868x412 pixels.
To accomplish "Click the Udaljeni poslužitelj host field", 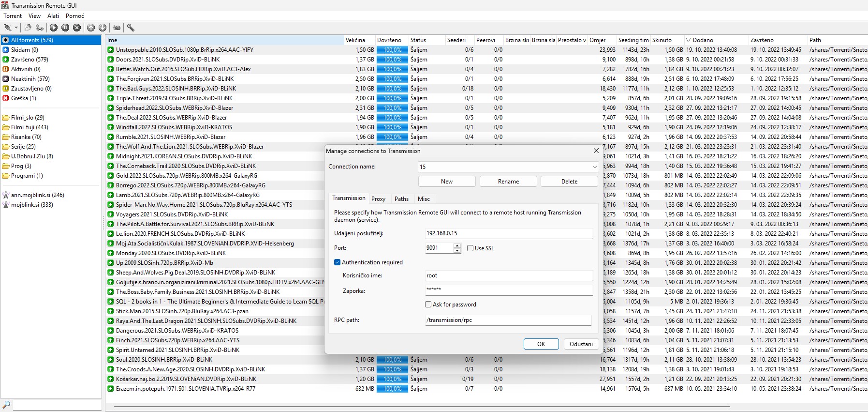I will (x=509, y=233).
